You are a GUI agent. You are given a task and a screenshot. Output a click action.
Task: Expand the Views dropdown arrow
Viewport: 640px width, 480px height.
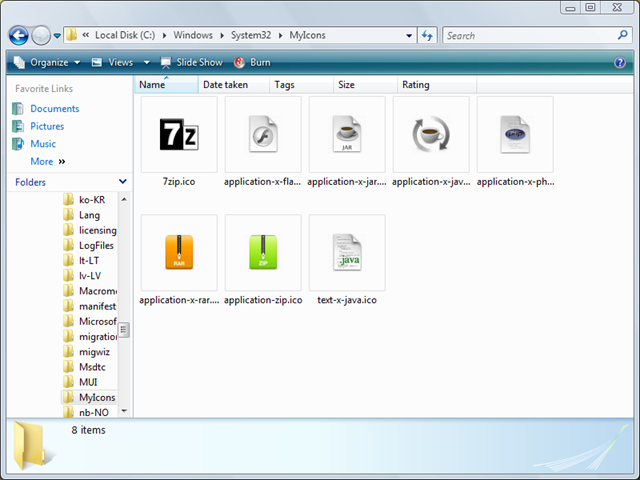147,62
